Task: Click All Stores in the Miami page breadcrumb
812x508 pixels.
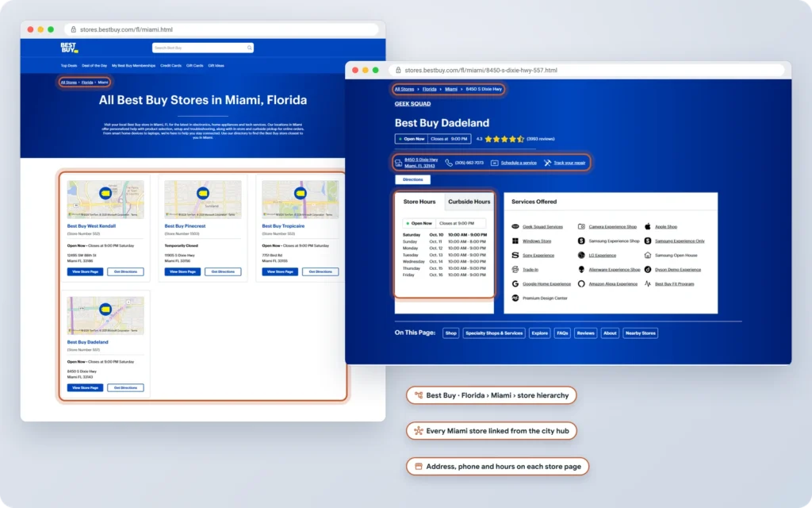Action: click(x=68, y=83)
